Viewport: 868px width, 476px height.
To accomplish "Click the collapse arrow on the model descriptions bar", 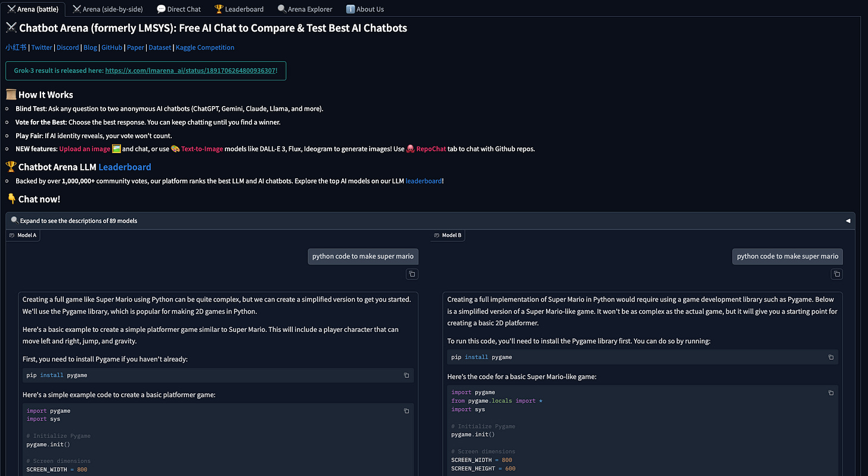I will pos(848,220).
